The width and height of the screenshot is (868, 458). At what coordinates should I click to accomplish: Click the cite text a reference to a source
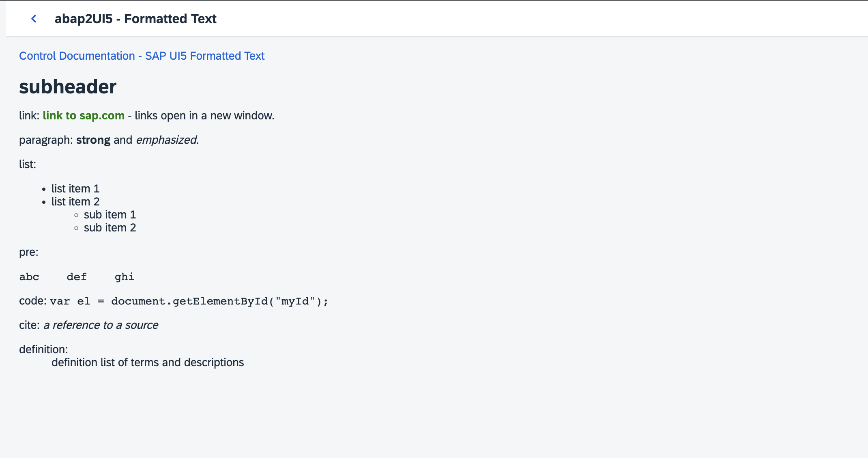click(100, 325)
